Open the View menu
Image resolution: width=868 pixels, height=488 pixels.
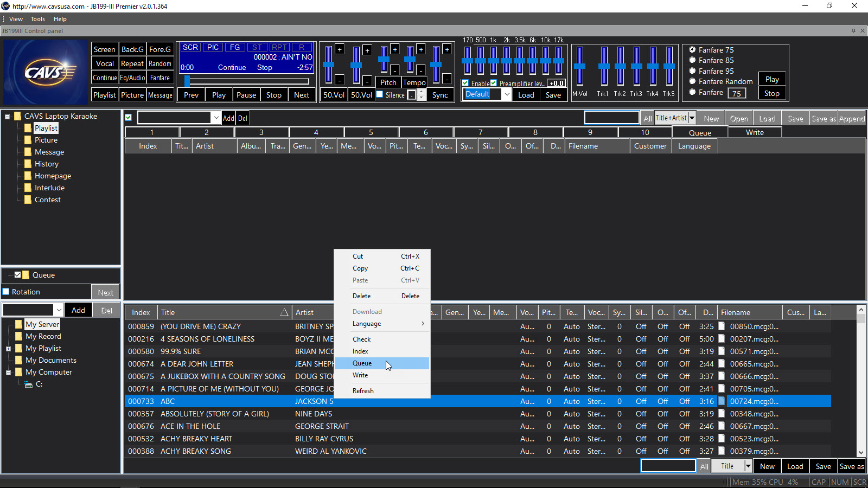(x=16, y=19)
